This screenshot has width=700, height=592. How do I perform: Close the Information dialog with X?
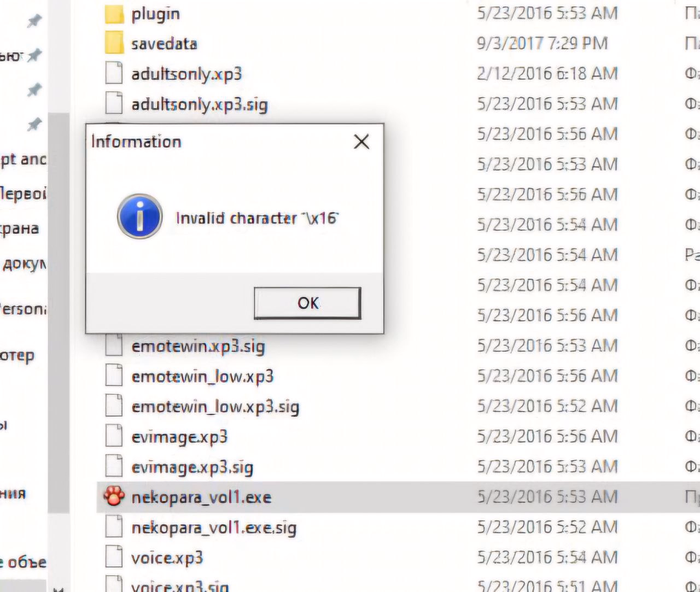tap(361, 142)
